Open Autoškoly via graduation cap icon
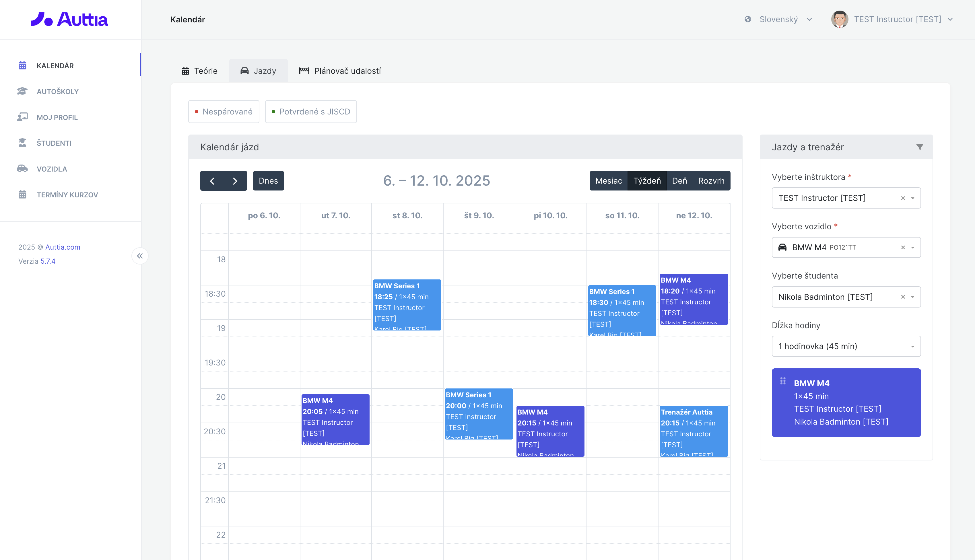The image size is (975, 560). [x=22, y=91]
